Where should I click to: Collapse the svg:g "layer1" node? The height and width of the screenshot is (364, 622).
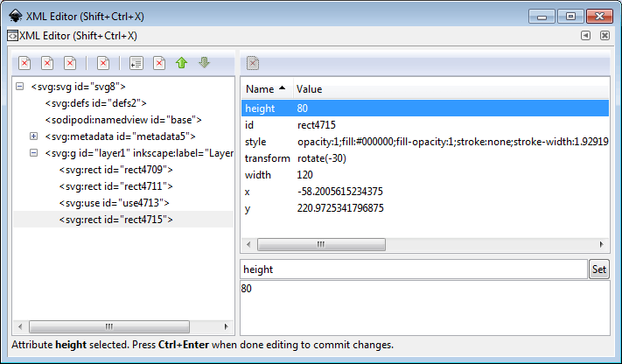(34, 153)
